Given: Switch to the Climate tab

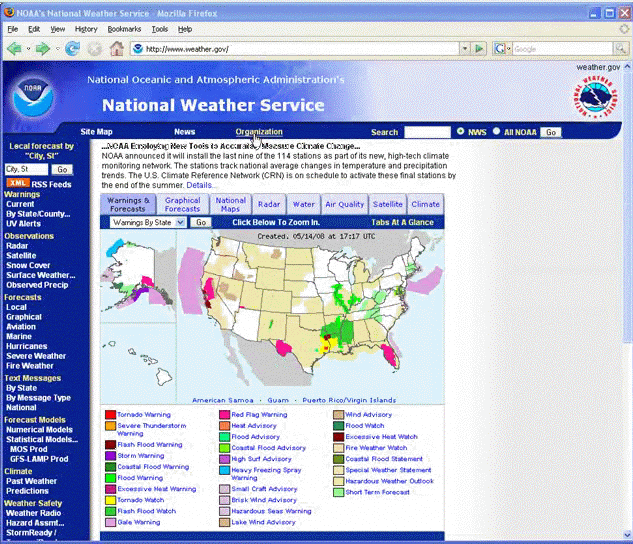Looking at the screenshot, I should pos(425,204).
